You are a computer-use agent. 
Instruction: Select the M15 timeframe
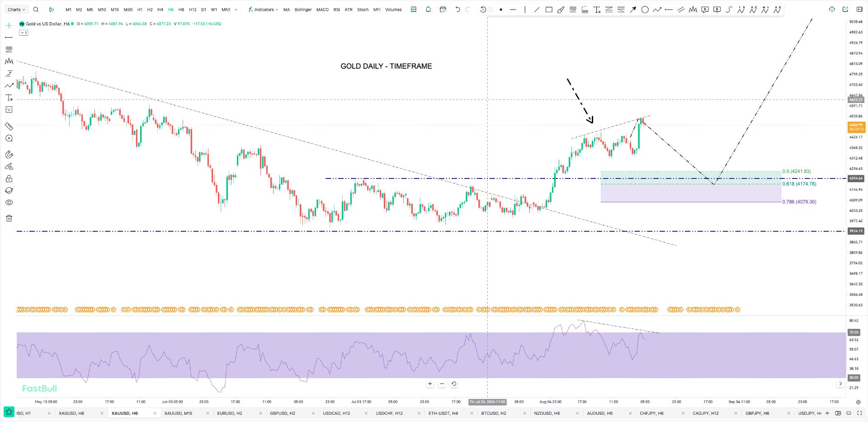[x=115, y=9]
